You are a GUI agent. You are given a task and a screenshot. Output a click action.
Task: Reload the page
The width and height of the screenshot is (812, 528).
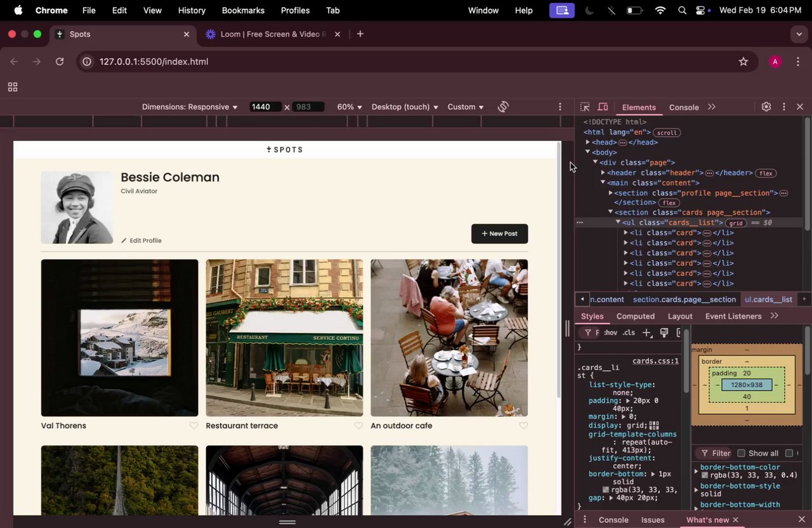pos(60,62)
